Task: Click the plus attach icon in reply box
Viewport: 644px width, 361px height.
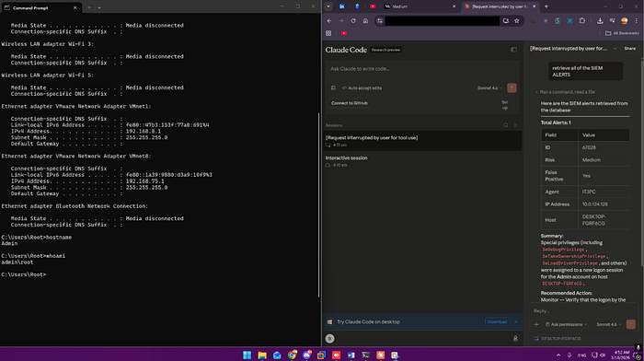Action: pos(536,324)
